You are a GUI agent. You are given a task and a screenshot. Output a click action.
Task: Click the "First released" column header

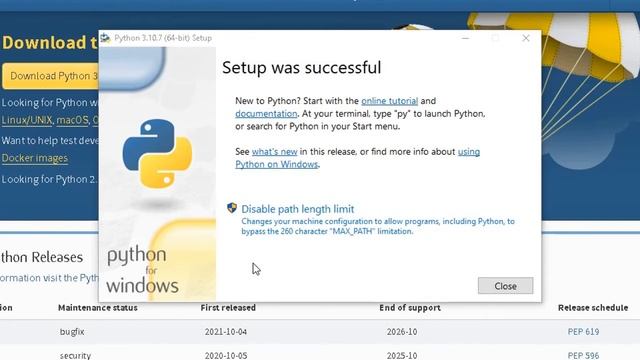pyautogui.click(x=228, y=308)
